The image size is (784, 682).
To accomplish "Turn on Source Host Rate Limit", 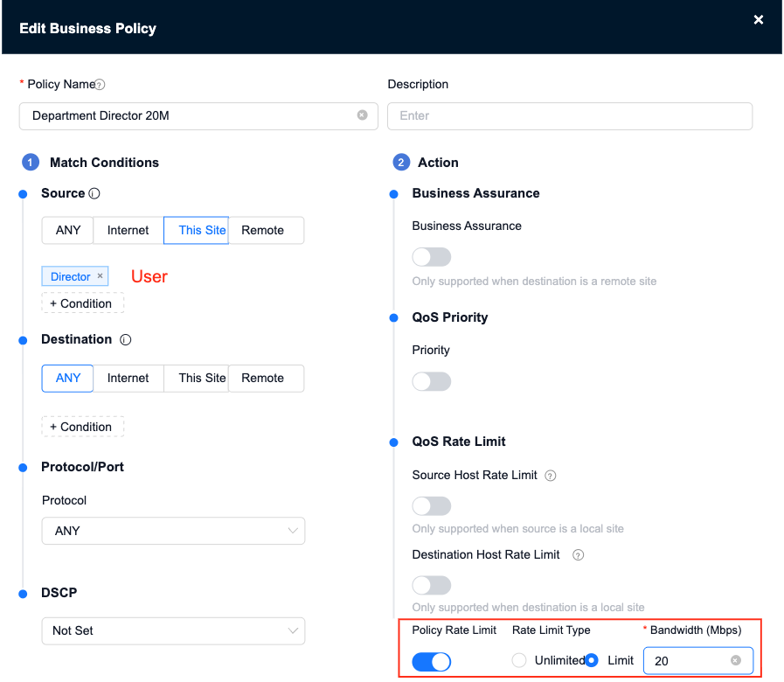I will pyautogui.click(x=432, y=506).
